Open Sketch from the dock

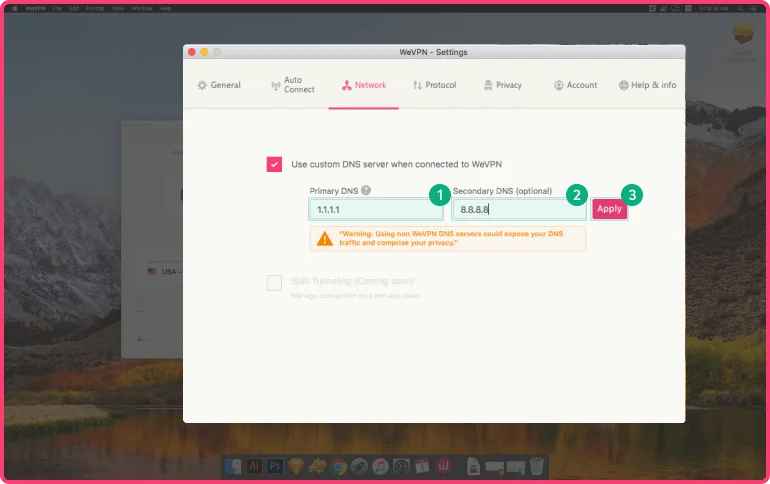click(296, 467)
